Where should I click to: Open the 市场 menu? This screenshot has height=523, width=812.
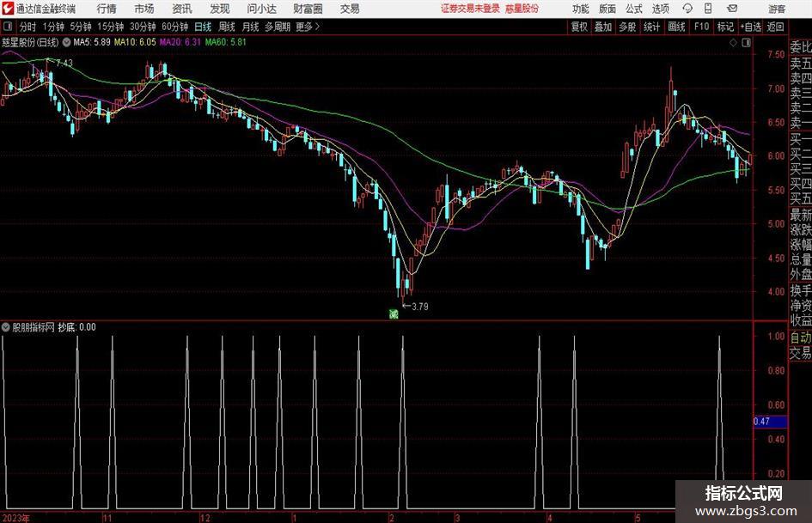(x=144, y=9)
